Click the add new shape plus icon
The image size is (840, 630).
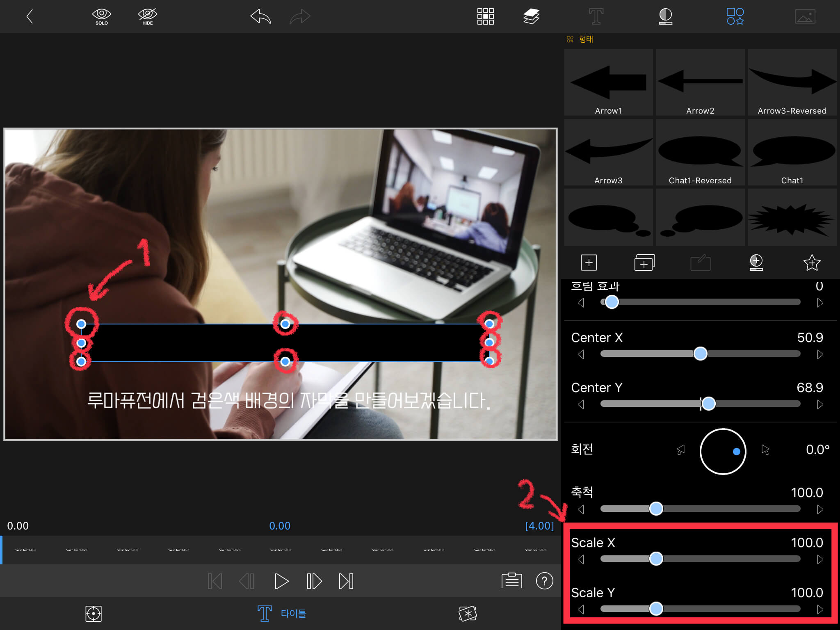click(x=589, y=262)
